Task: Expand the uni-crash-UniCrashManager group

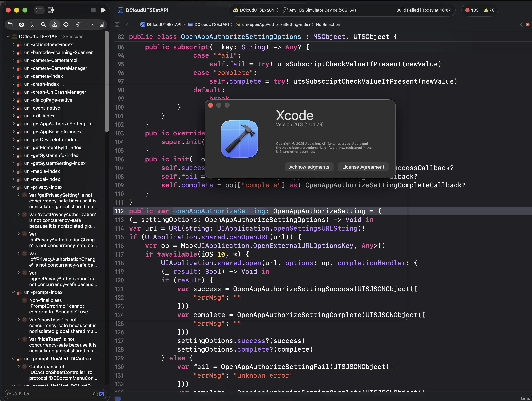Action: pyautogui.click(x=14, y=92)
